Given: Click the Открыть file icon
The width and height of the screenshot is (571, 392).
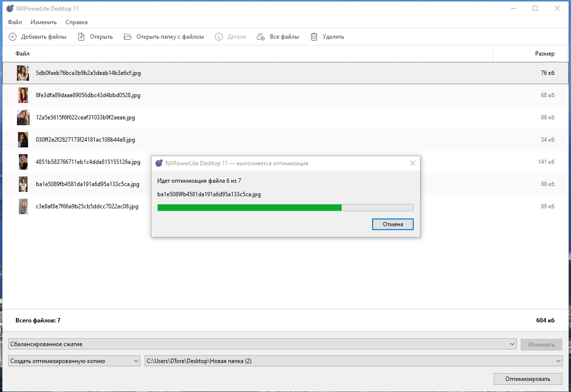Looking at the screenshot, I should [81, 37].
